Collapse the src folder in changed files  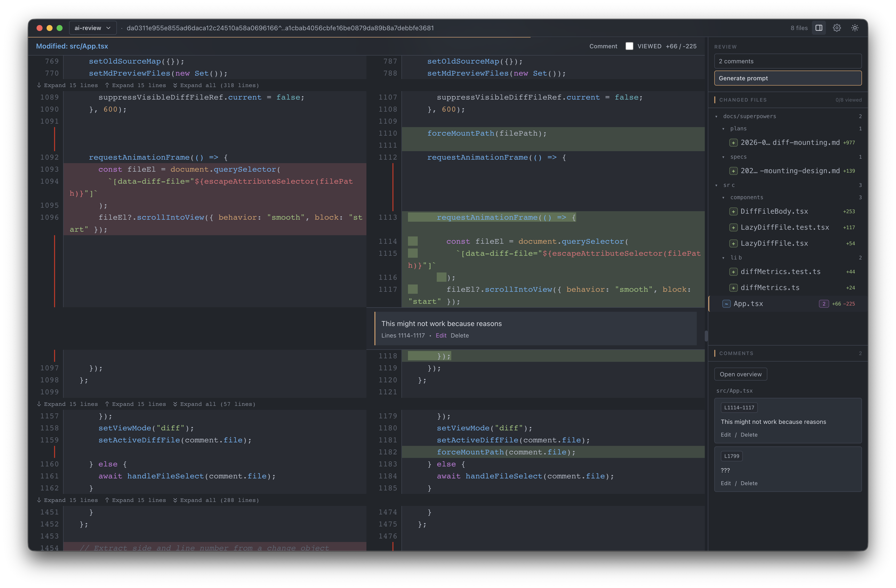(716, 185)
